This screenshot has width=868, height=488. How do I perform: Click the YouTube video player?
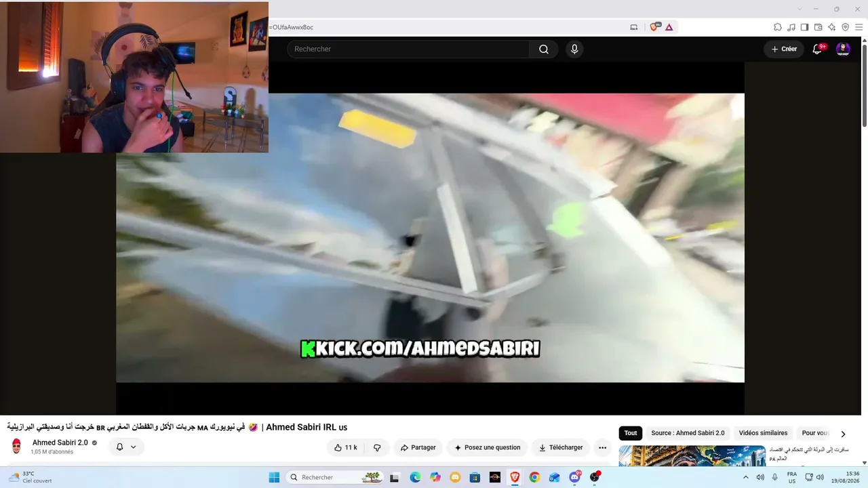tap(430, 238)
